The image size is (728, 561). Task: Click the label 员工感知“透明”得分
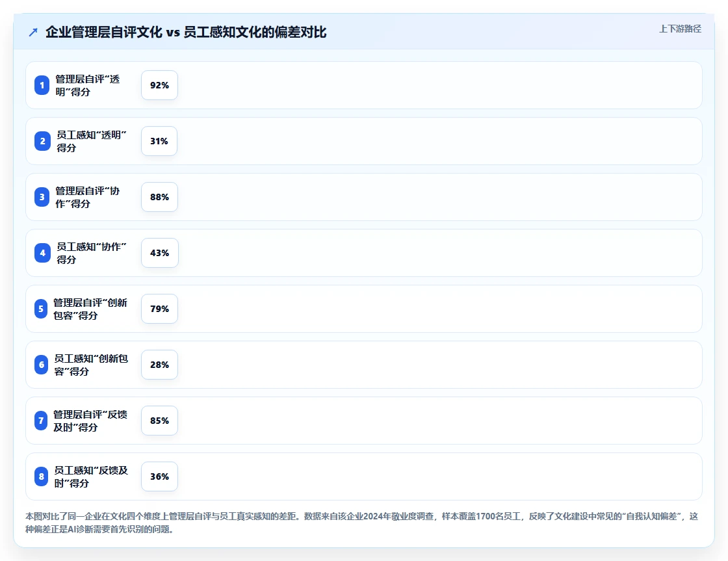pyautogui.click(x=92, y=141)
